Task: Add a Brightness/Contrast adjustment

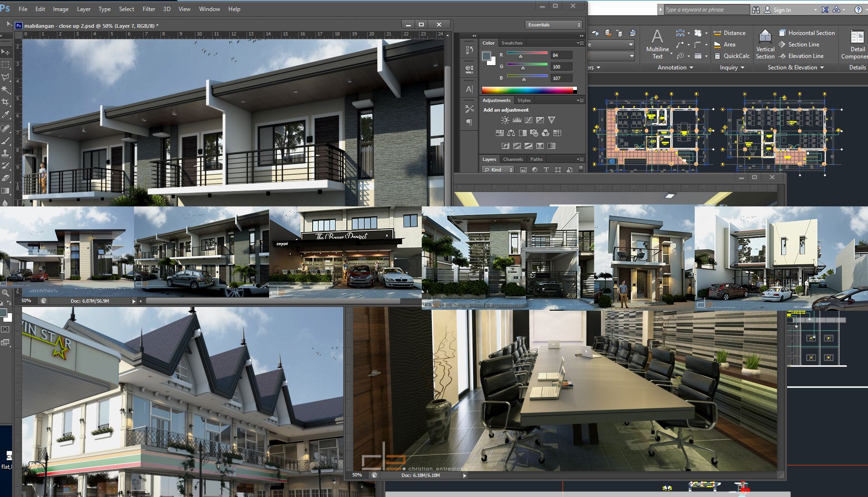Action: point(505,120)
